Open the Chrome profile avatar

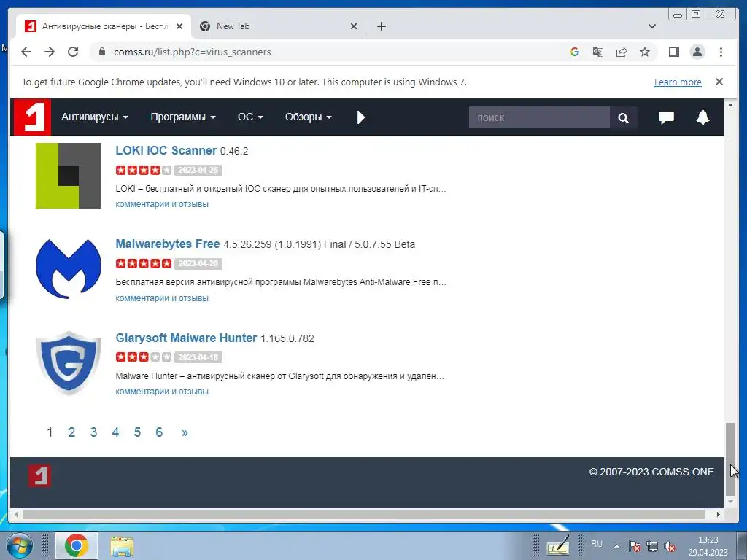pyautogui.click(x=697, y=52)
